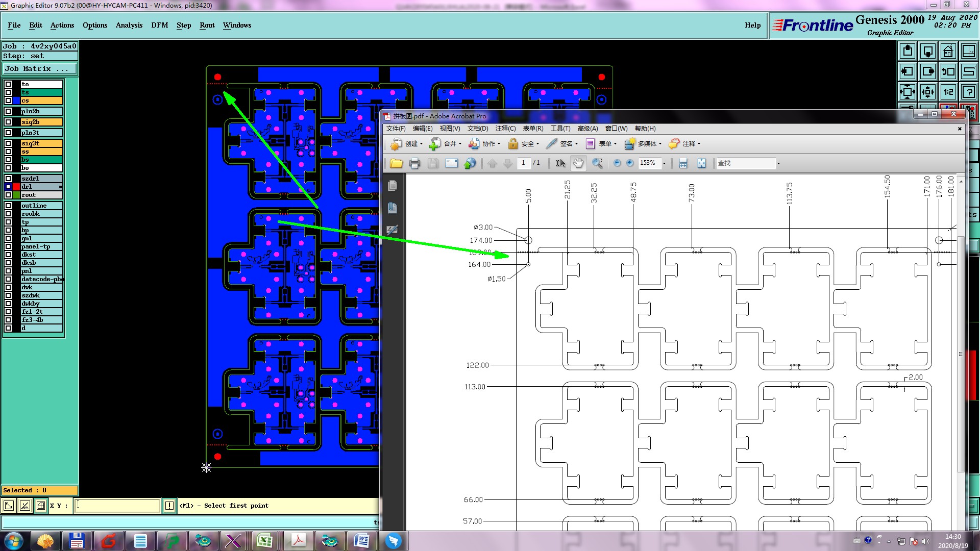
Task: Click the Acrobat zoom in button
Action: point(630,163)
